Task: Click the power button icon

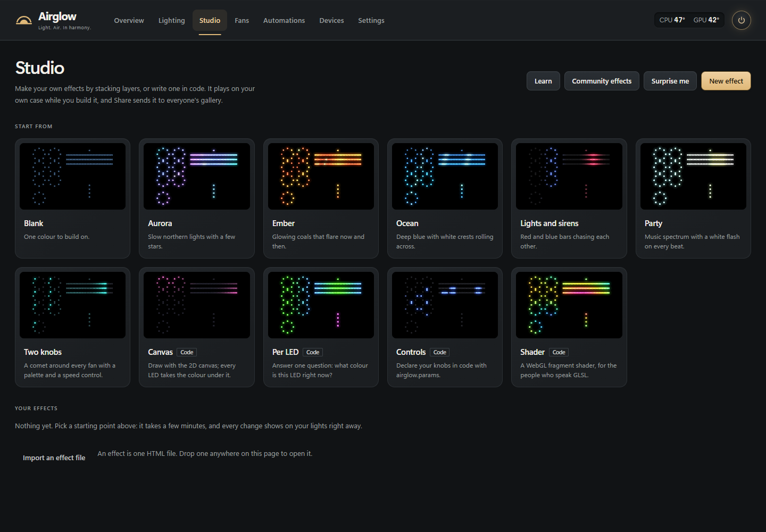Action: click(x=742, y=20)
